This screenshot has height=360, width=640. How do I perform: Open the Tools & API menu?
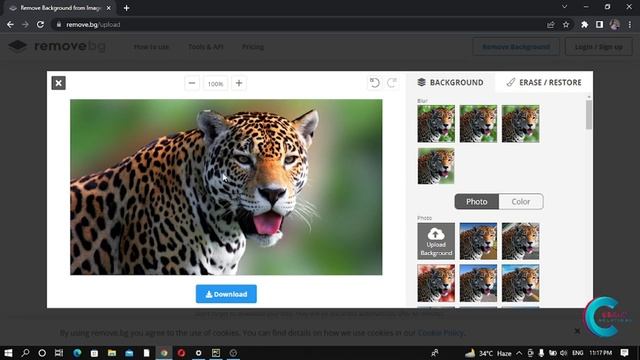[206, 47]
